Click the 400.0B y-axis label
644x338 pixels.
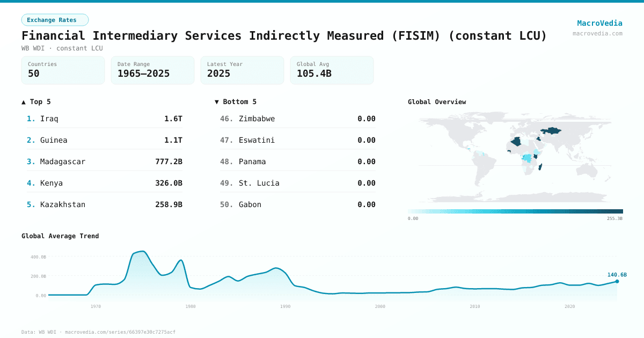click(x=38, y=257)
